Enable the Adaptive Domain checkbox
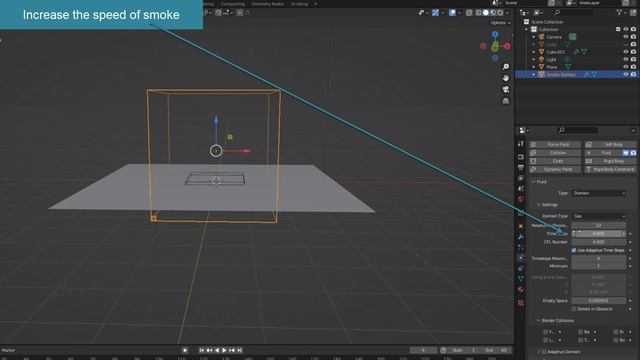 (x=544, y=352)
